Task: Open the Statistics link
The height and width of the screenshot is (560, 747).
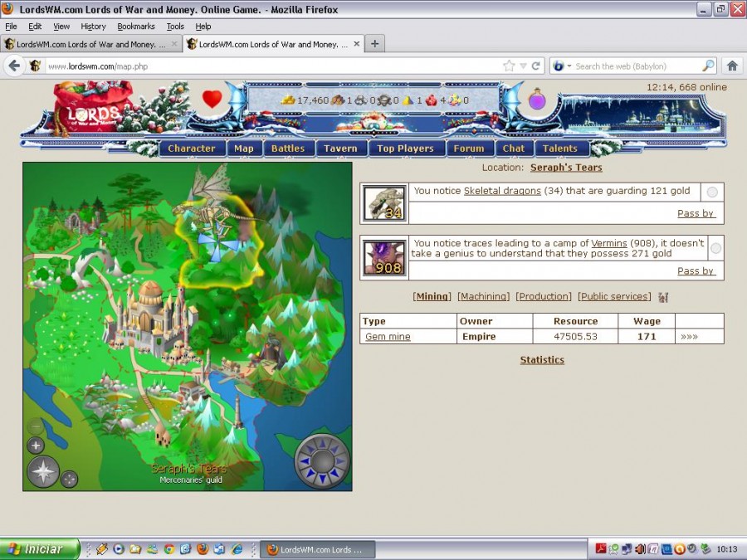Action: point(542,360)
